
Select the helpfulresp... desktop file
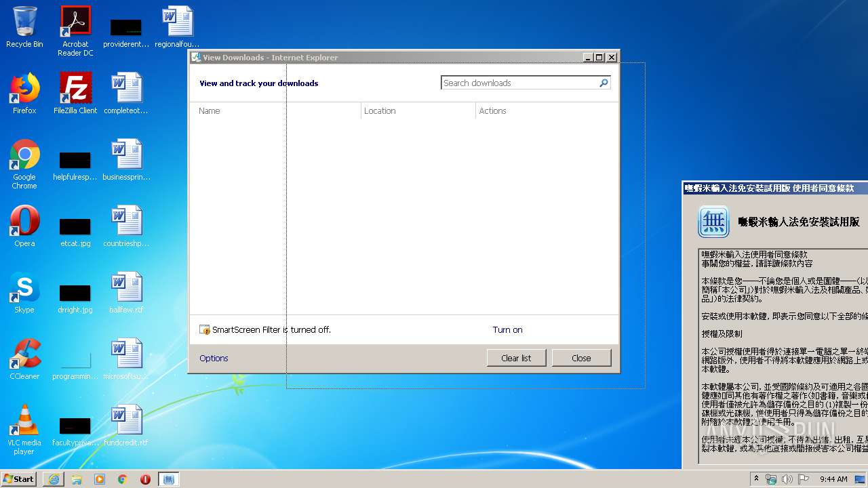click(x=75, y=165)
